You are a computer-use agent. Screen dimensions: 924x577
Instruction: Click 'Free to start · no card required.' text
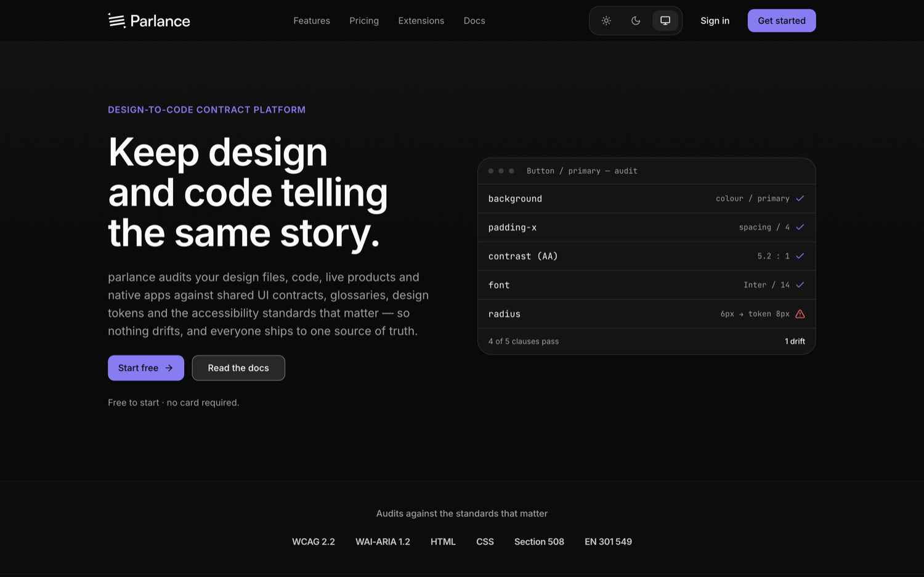174,403
